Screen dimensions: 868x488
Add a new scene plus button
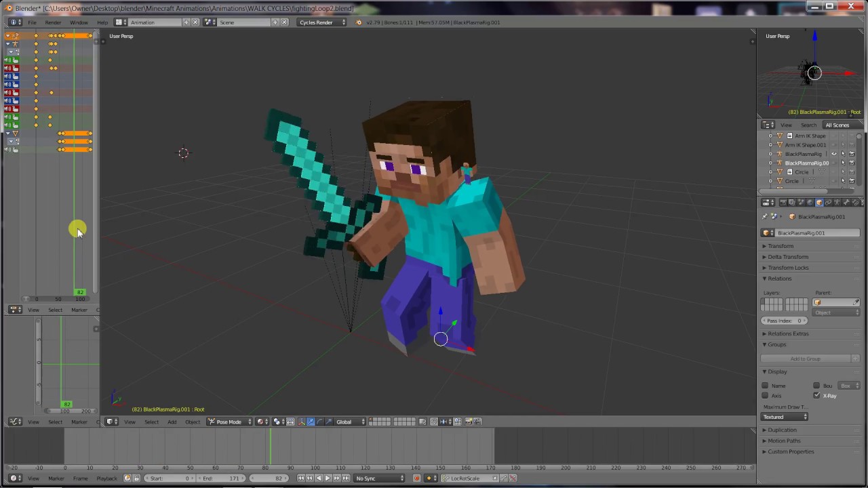point(275,22)
